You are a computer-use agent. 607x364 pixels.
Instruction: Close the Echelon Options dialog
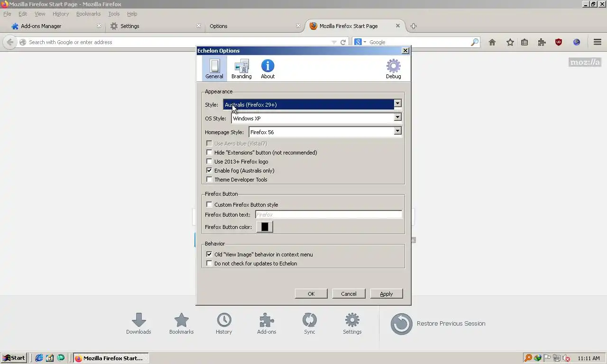point(405,51)
